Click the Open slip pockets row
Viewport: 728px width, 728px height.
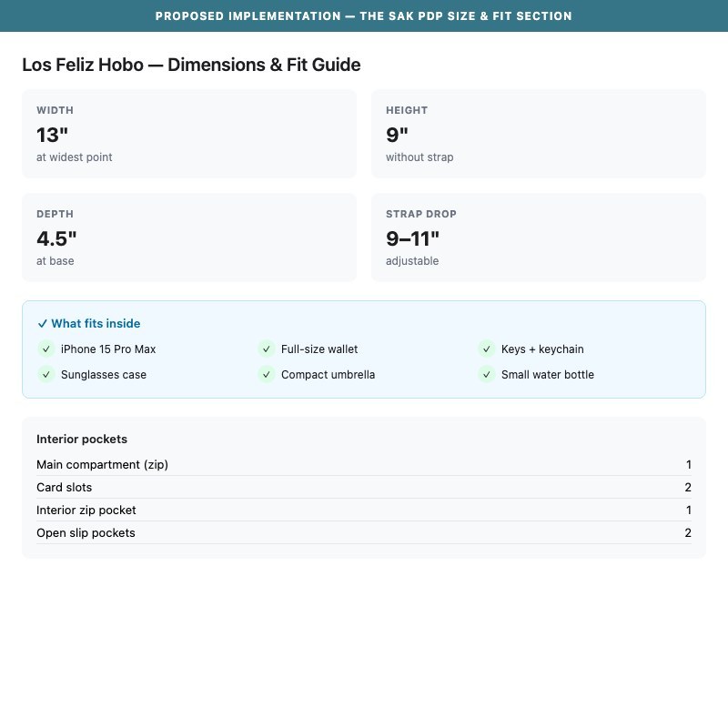point(364,533)
